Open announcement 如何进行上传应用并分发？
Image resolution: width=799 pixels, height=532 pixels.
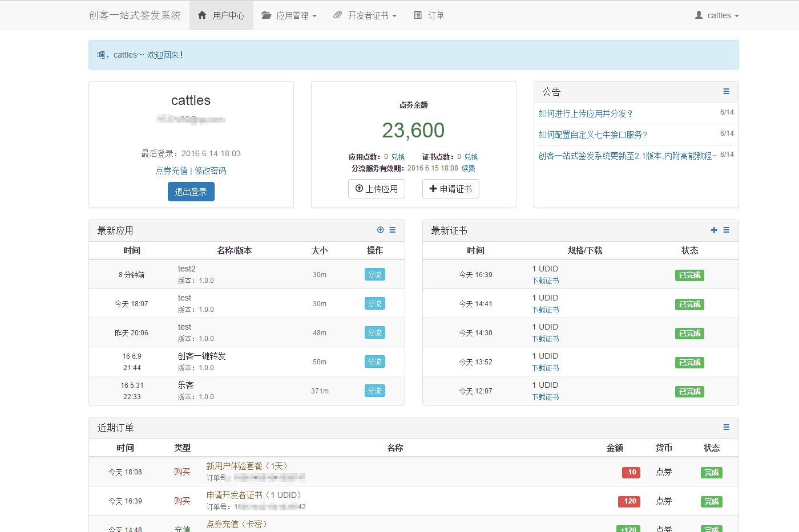coord(585,113)
